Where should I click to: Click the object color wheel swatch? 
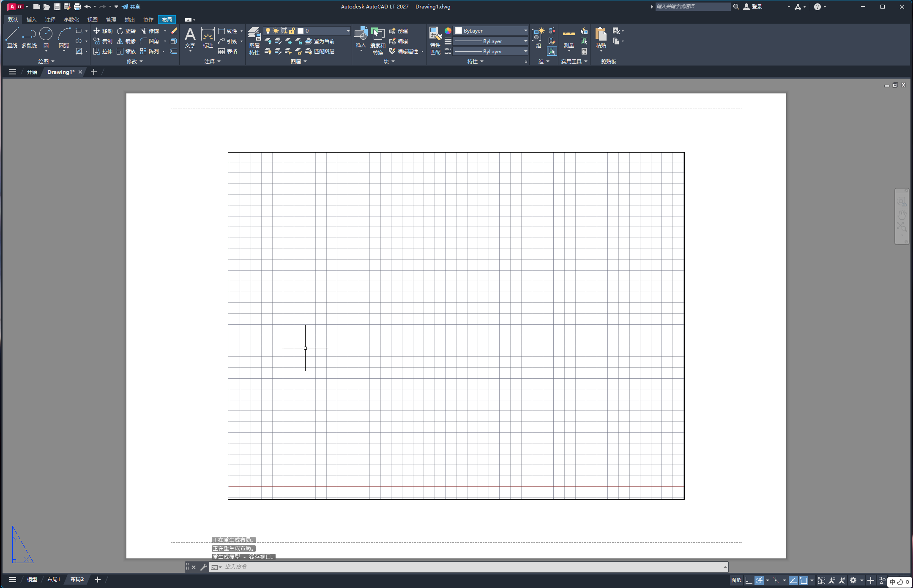pos(448,30)
